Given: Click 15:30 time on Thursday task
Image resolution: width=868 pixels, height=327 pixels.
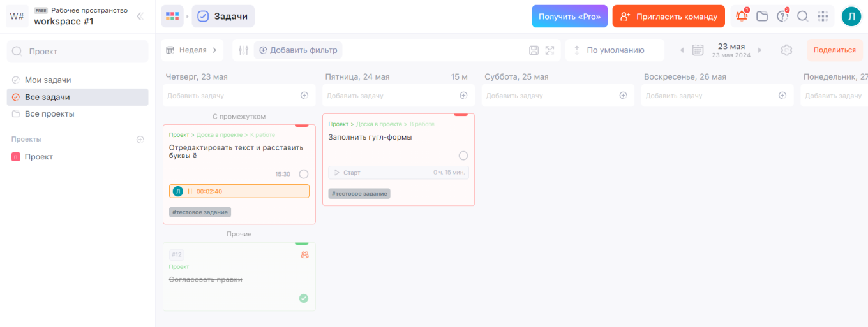Looking at the screenshot, I should tap(283, 174).
